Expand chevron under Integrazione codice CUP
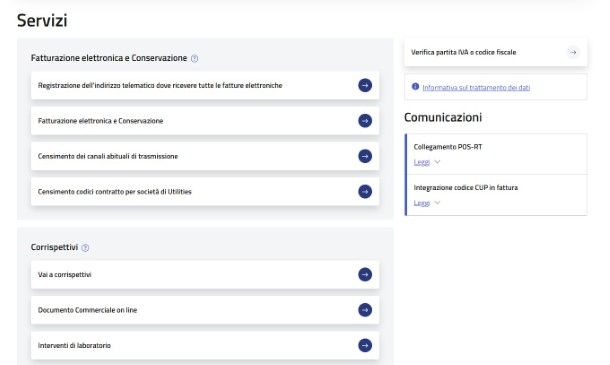Image resolution: width=610 pixels, height=365 pixels. (x=437, y=203)
